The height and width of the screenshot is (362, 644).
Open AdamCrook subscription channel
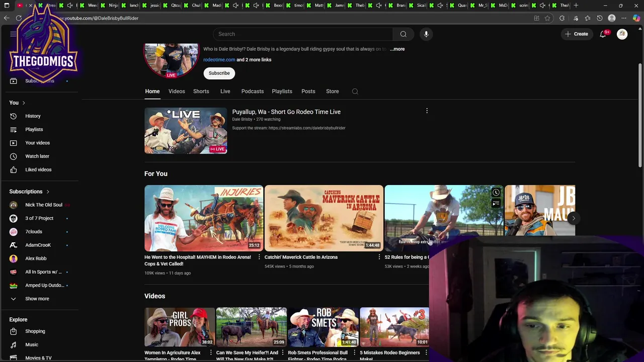click(39, 245)
